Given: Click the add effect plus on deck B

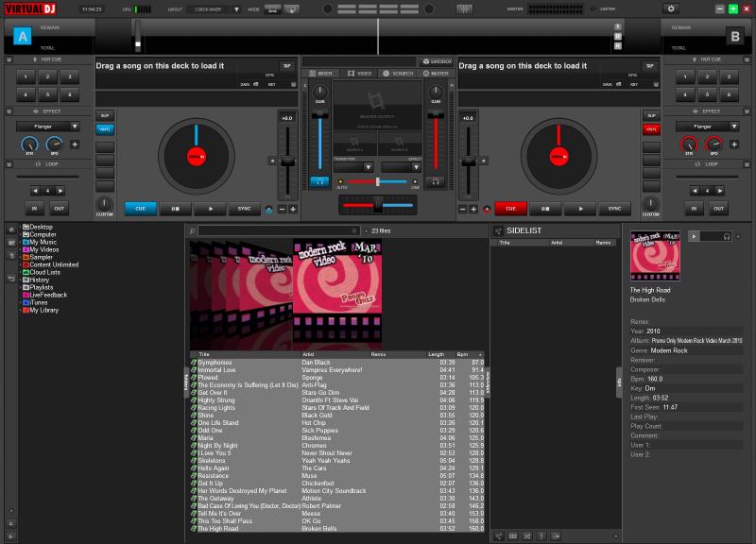Looking at the screenshot, I should [x=734, y=144].
